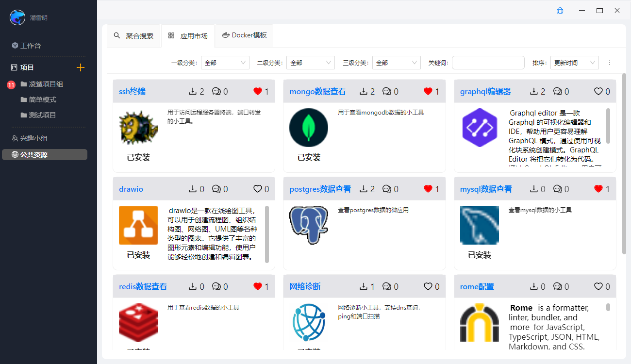The image size is (631, 364).
Task: Click the mysql dolphin logo
Action: [x=480, y=225]
